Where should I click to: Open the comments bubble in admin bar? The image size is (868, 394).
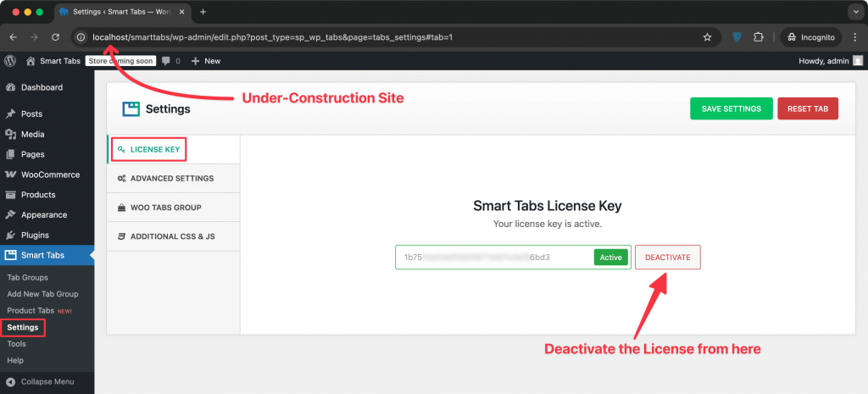[x=171, y=61]
